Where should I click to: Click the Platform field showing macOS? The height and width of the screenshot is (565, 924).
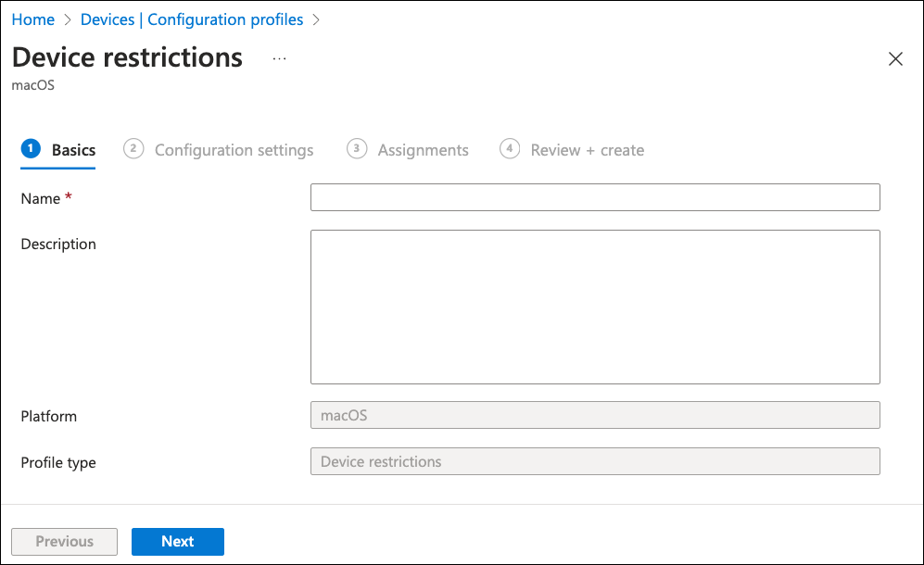pyautogui.click(x=594, y=416)
